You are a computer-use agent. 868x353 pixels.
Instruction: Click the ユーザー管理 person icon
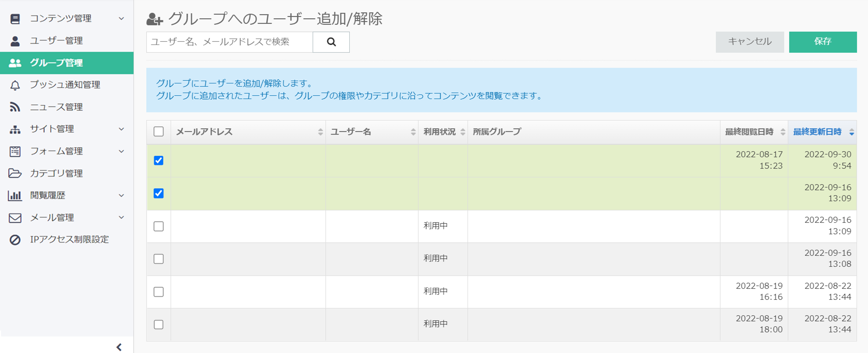pos(15,41)
